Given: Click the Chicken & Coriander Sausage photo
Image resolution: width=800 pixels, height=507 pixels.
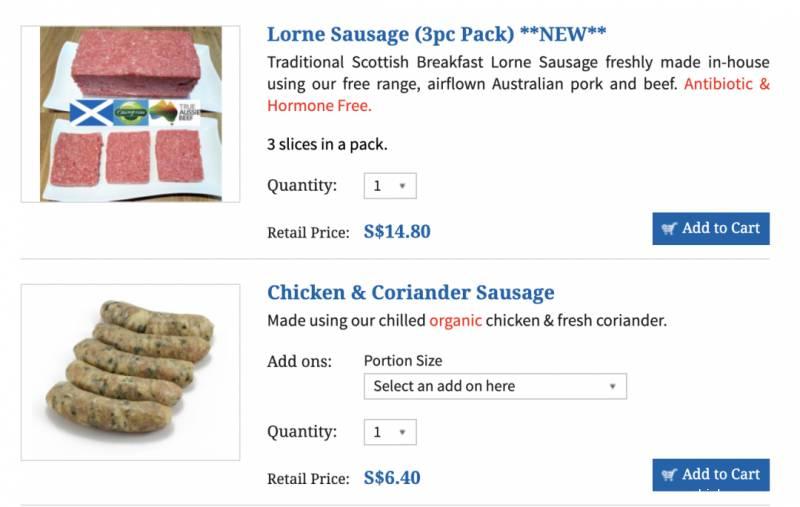Looking at the screenshot, I should tap(130, 372).
